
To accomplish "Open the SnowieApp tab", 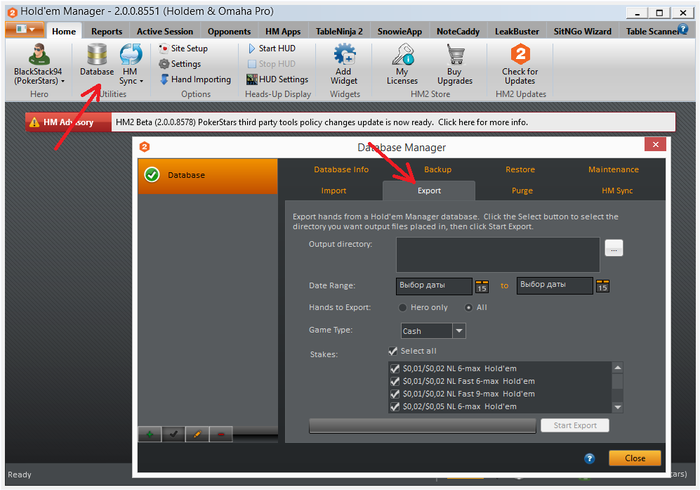I will (x=400, y=31).
